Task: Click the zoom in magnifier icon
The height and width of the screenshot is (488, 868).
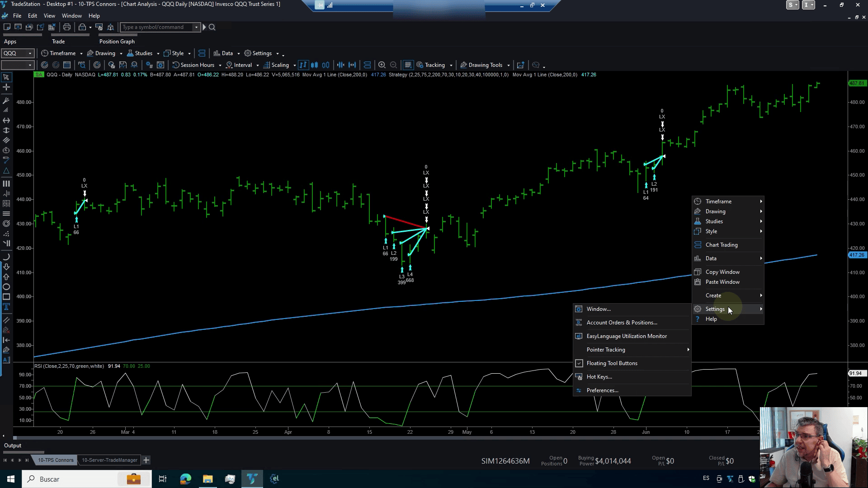Action: (382, 65)
